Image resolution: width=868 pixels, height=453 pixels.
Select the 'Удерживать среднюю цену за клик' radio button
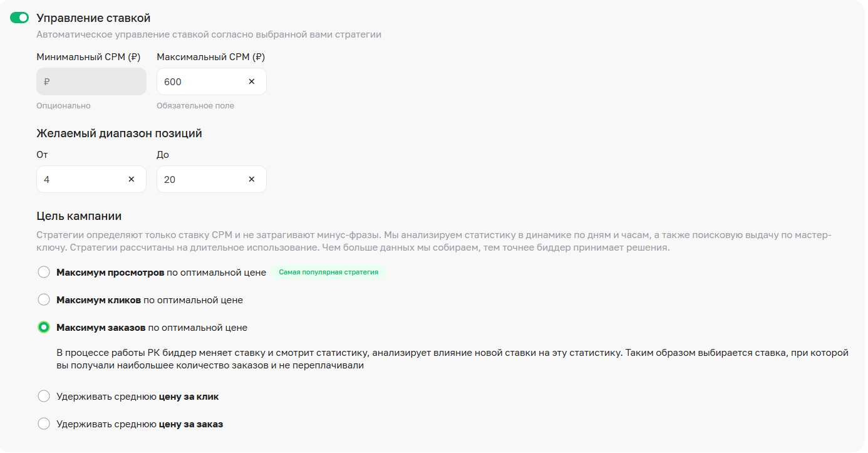coord(44,396)
